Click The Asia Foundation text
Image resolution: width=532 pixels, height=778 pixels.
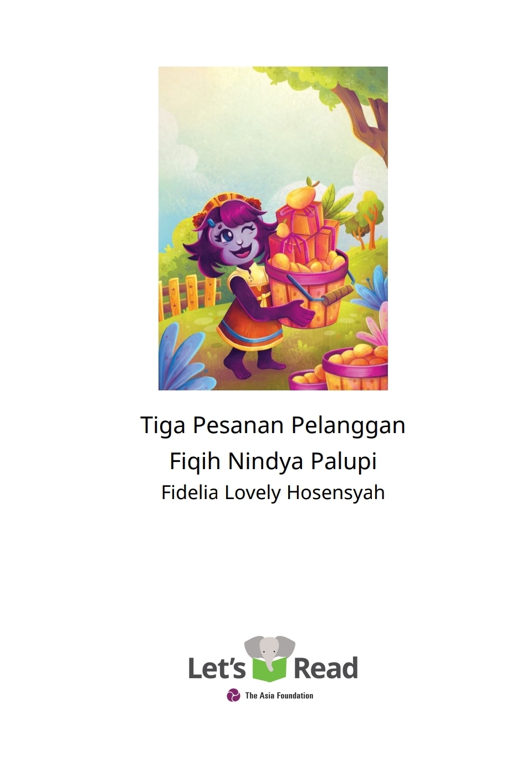click(279, 695)
